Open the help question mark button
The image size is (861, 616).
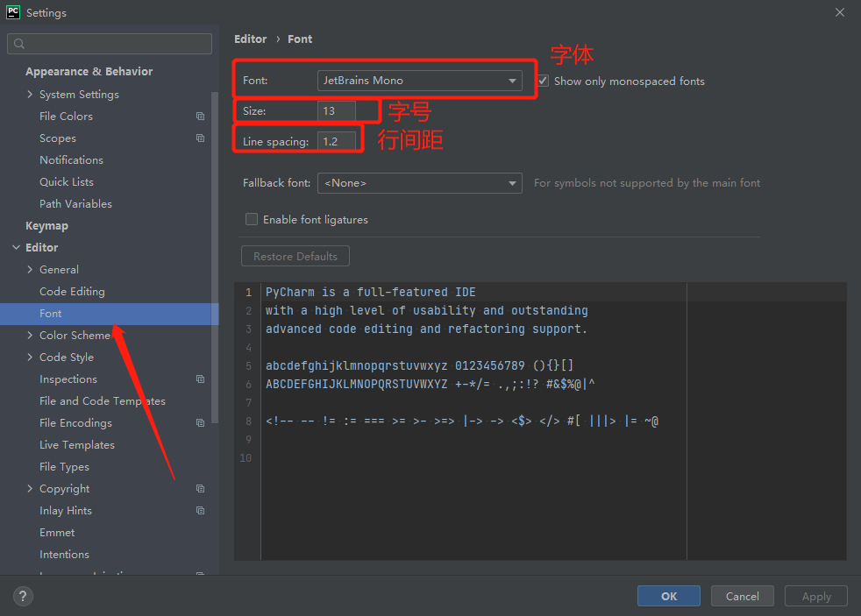(x=23, y=596)
